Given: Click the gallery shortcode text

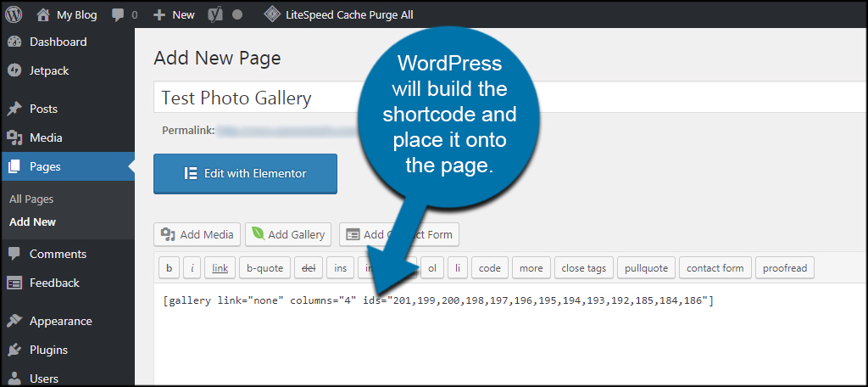Looking at the screenshot, I should [x=438, y=300].
